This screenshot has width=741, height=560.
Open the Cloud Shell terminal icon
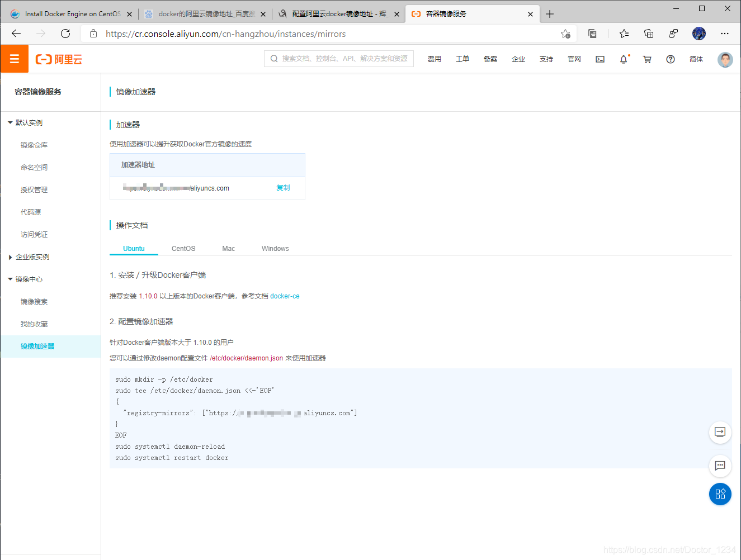point(600,59)
